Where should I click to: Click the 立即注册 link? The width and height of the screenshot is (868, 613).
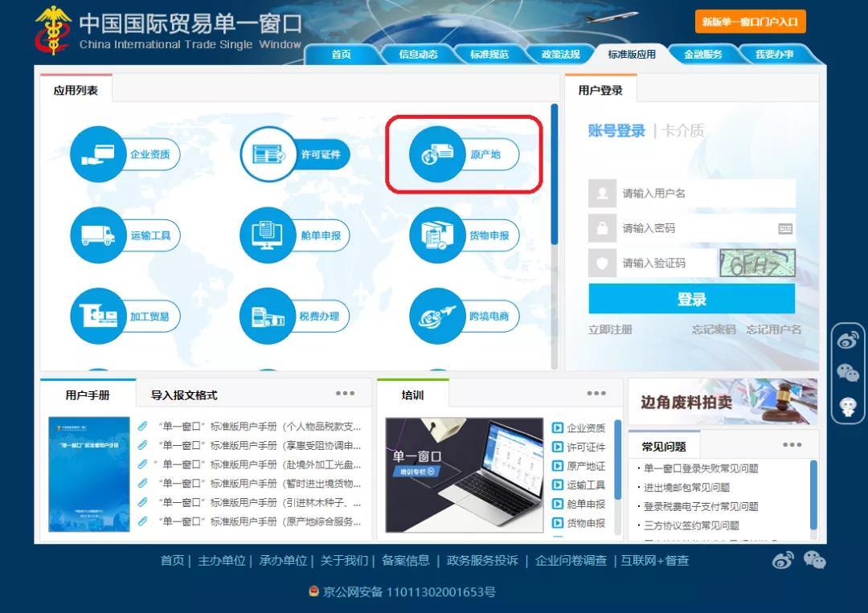tap(610, 329)
